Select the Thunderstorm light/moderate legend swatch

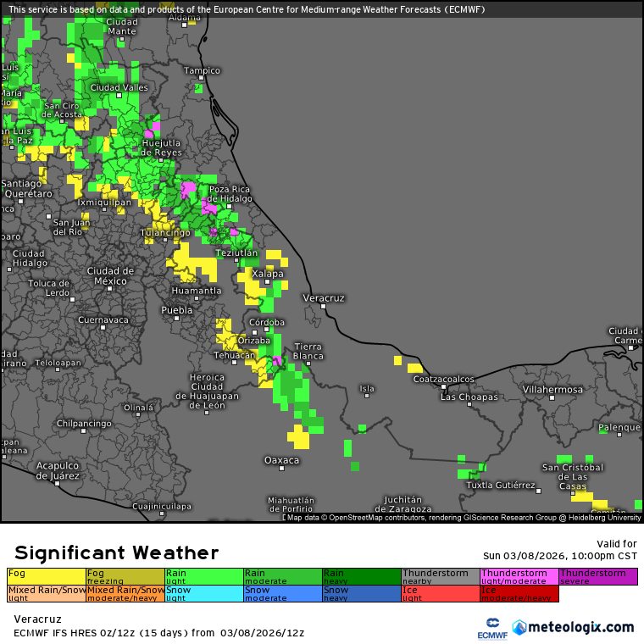coord(519,577)
